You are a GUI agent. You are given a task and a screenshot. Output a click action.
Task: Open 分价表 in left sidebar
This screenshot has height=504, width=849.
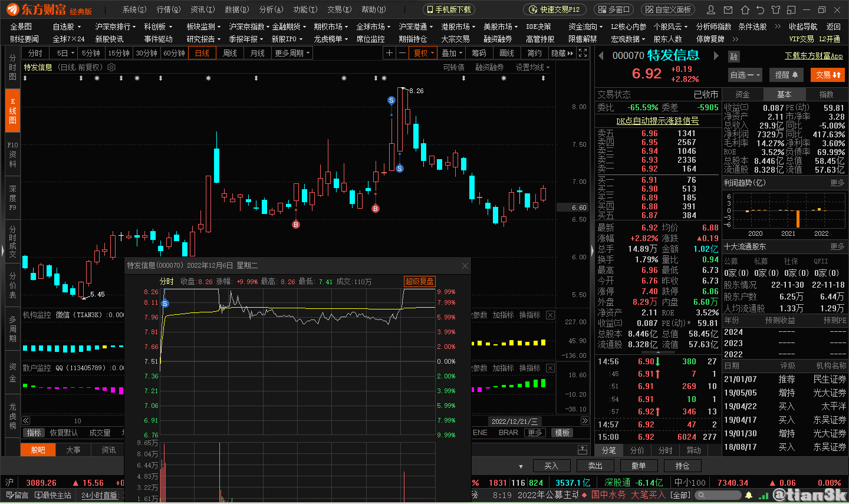[12, 285]
